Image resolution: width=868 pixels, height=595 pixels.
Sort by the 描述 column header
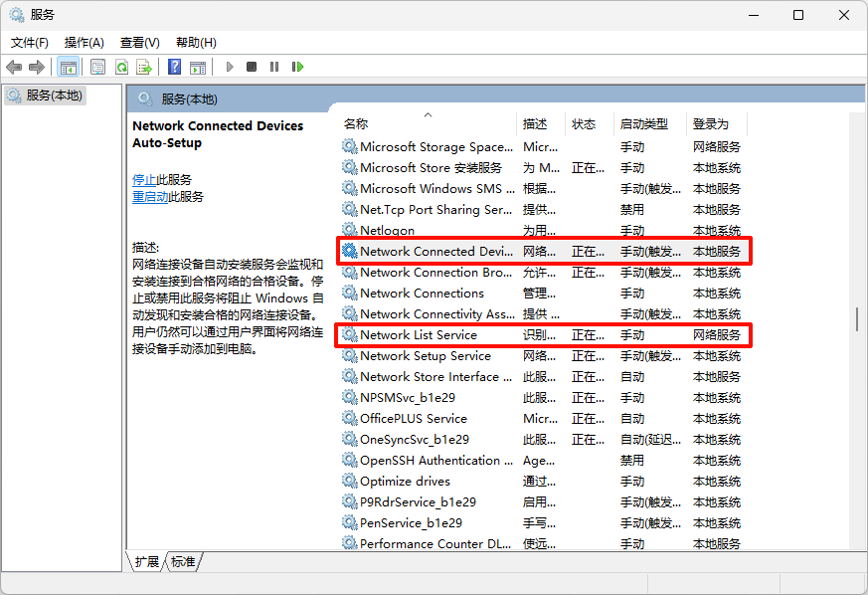click(542, 123)
